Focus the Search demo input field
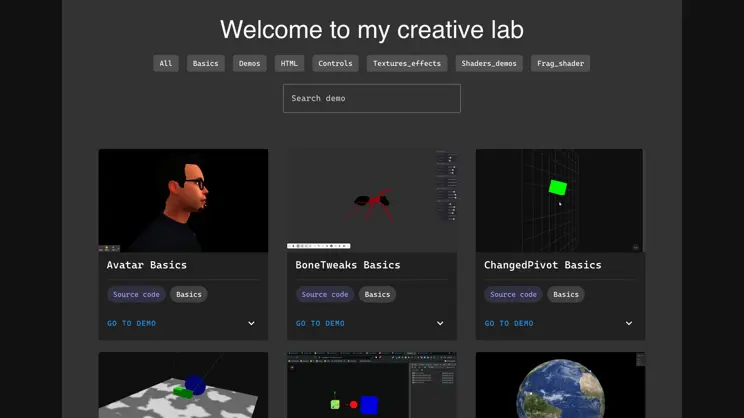Image resolution: width=744 pixels, height=418 pixels. [x=372, y=98]
